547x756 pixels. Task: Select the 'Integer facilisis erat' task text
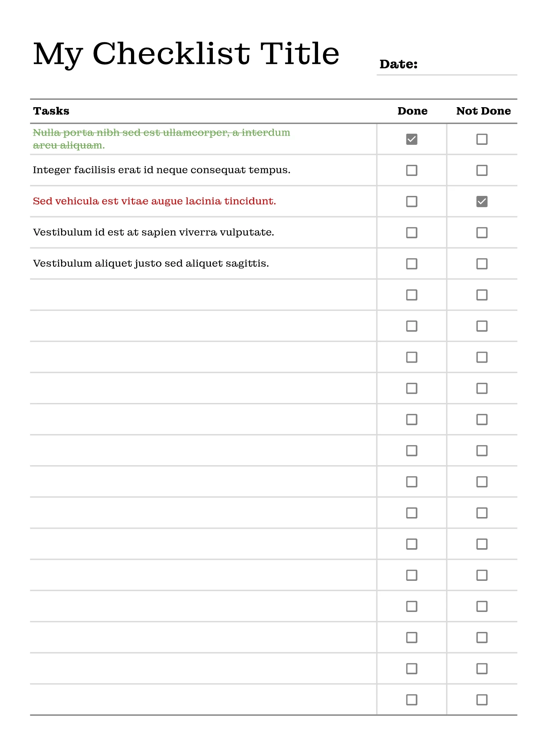161,170
